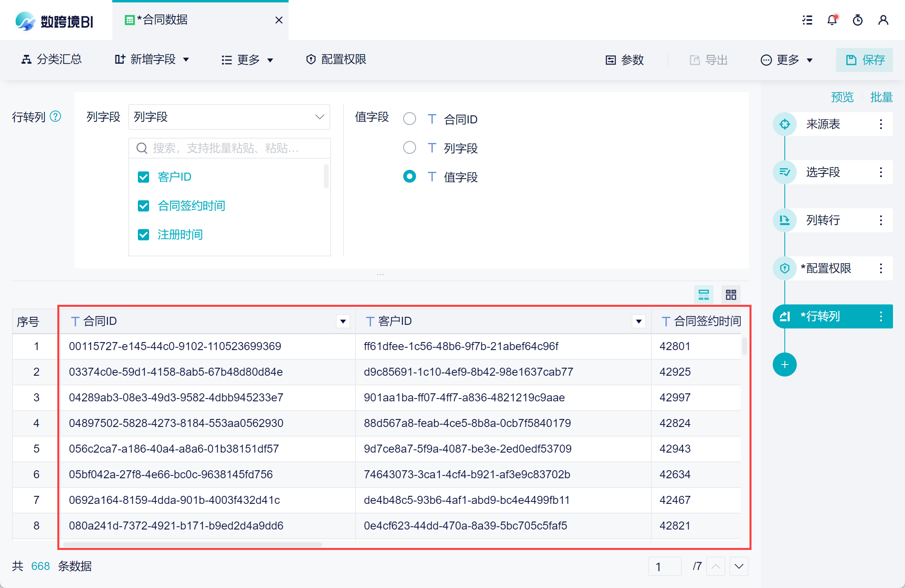The width and height of the screenshot is (905, 588).
Task: Click the search magnifier icon in the field list
Action: pos(142,148)
